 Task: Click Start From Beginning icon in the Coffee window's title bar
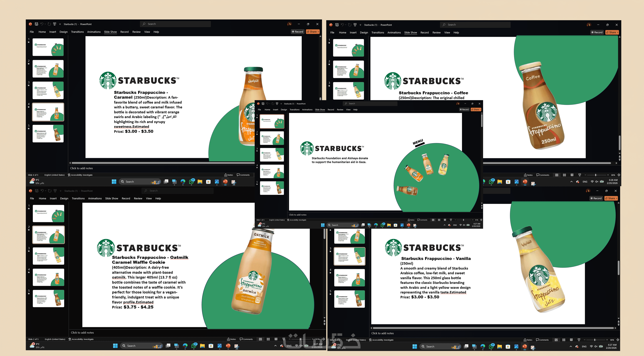[x=355, y=25]
